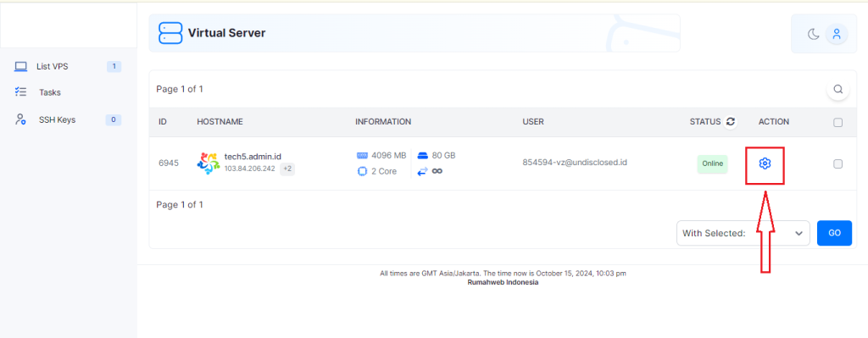Click the SSH Keys count badge 0
Image resolution: width=868 pixels, height=338 pixels.
click(x=113, y=119)
